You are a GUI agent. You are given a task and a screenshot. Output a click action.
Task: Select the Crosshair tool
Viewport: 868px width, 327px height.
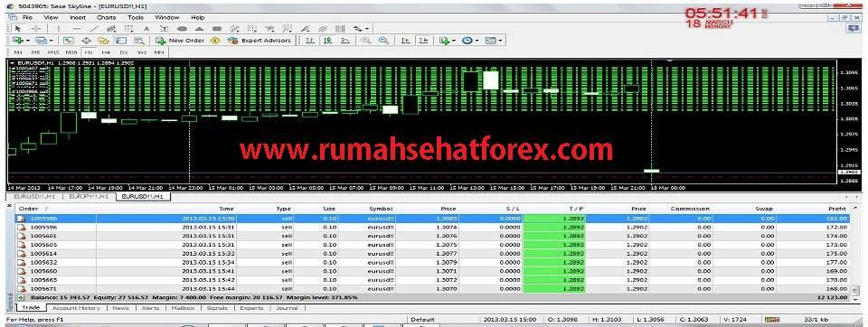coord(35,28)
